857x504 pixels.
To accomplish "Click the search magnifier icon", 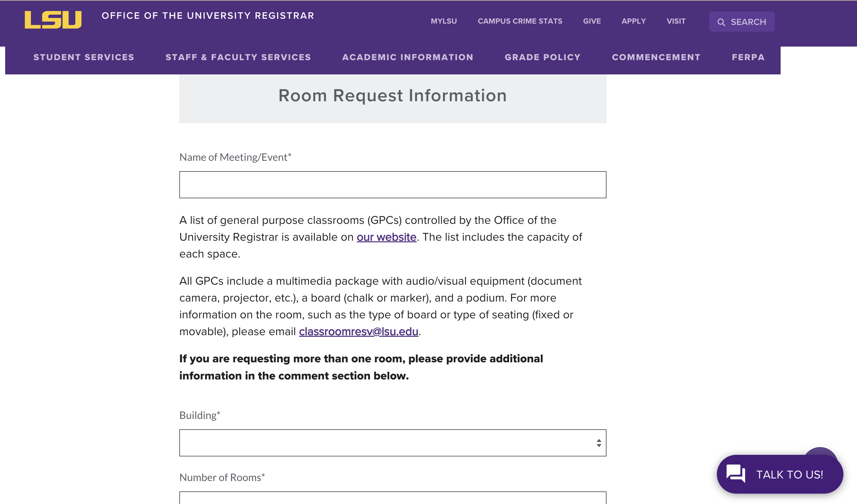I will [721, 22].
